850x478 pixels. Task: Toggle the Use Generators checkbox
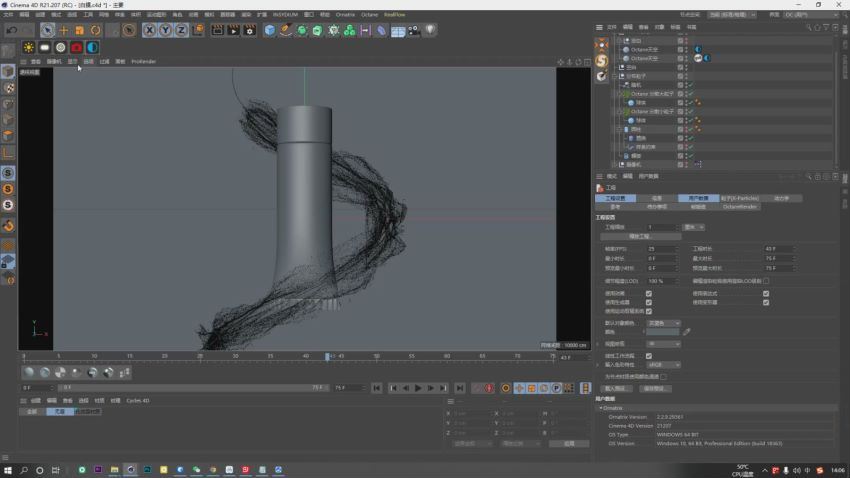click(x=649, y=302)
